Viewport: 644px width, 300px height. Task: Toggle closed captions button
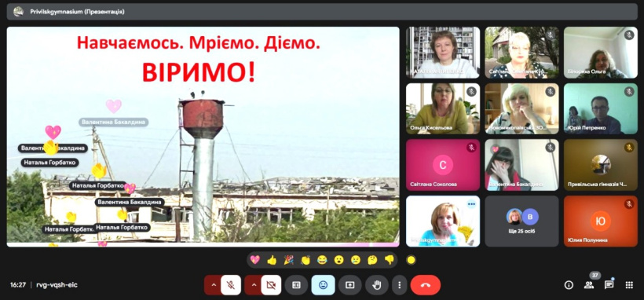[296, 285]
